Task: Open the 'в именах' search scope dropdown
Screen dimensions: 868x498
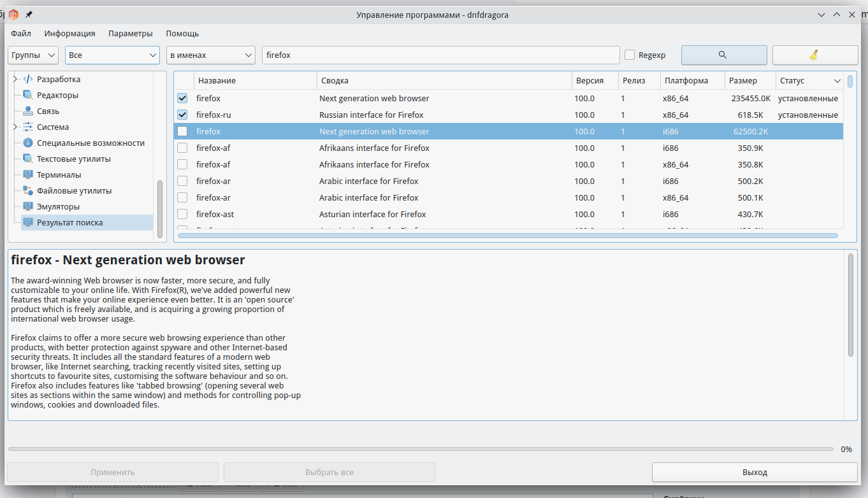Action: (x=211, y=55)
